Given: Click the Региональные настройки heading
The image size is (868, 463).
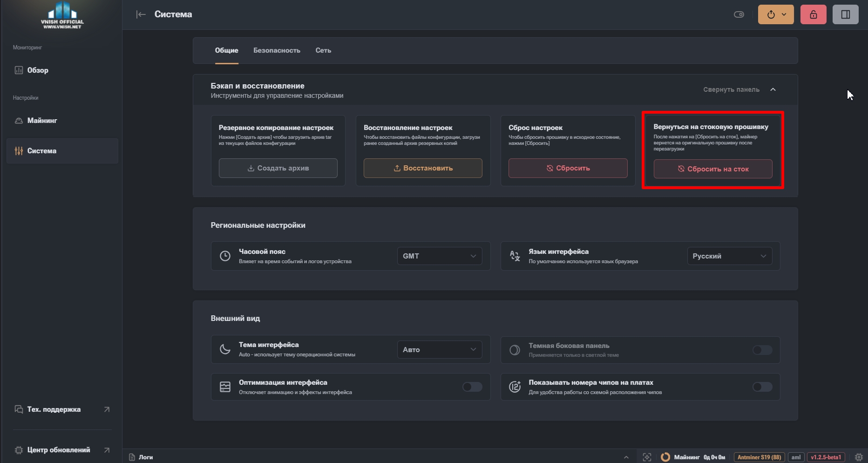Looking at the screenshot, I should (x=258, y=225).
